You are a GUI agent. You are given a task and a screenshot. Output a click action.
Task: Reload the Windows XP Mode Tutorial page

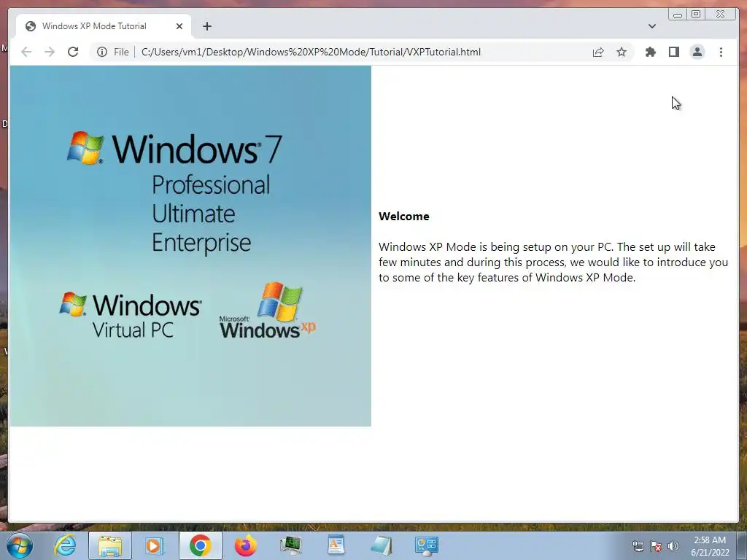73,52
